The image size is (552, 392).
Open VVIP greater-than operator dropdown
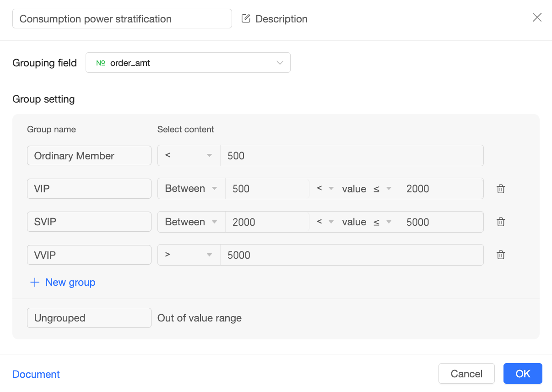(189, 255)
